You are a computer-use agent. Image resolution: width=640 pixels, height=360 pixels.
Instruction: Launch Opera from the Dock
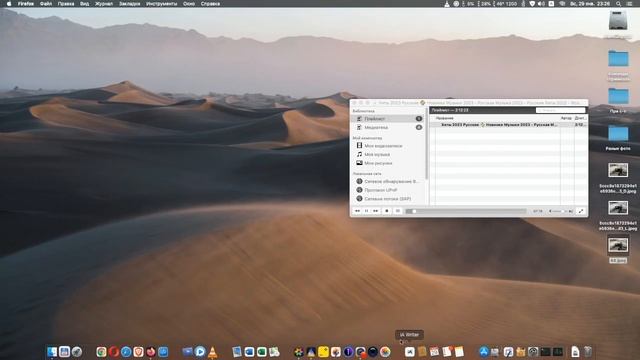(114, 351)
